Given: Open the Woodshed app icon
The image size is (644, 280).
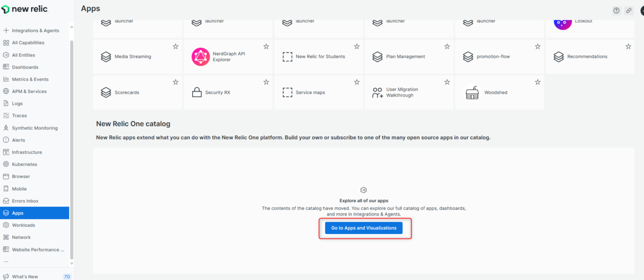Looking at the screenshot, I should [472, 93].
